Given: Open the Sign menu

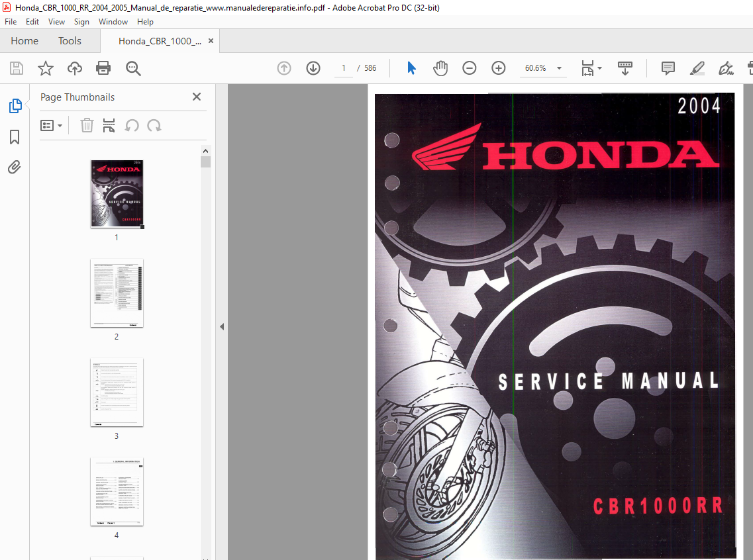Looking at the screenshot, I should pos(81,22).
